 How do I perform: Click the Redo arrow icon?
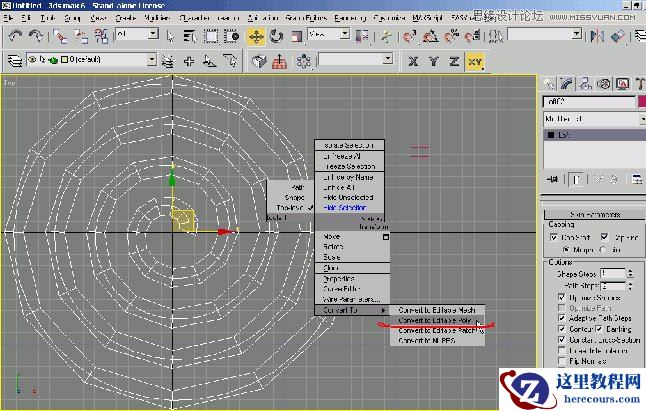36,35
